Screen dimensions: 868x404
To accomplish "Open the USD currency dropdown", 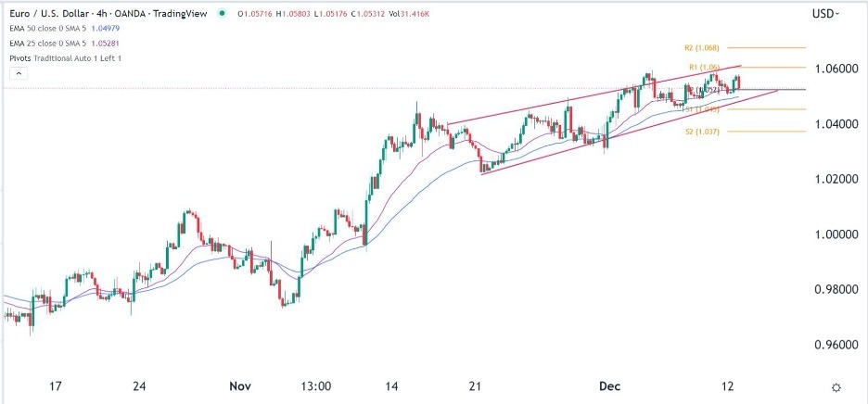I will tap(824, 14).
